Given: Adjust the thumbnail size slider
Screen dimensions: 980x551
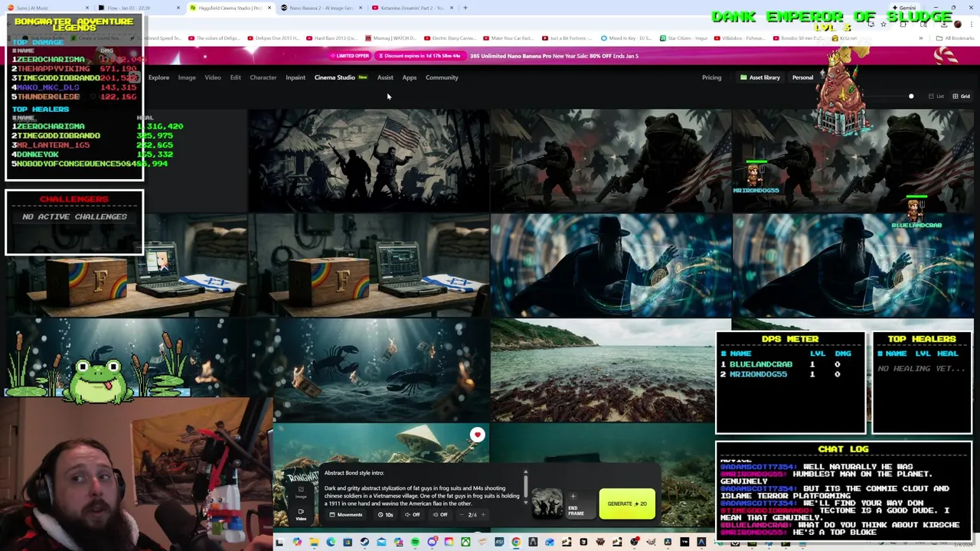Looking at the screenshot, I should coord(911,96).
